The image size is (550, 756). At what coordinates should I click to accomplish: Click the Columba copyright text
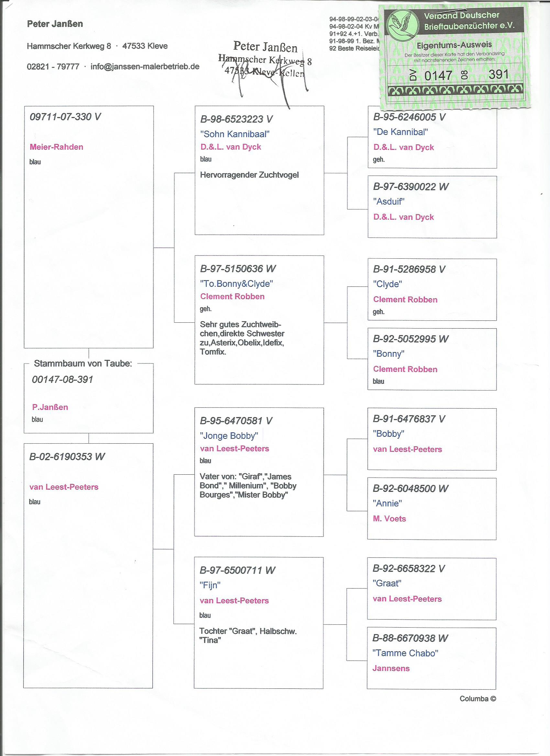[477, 699]
